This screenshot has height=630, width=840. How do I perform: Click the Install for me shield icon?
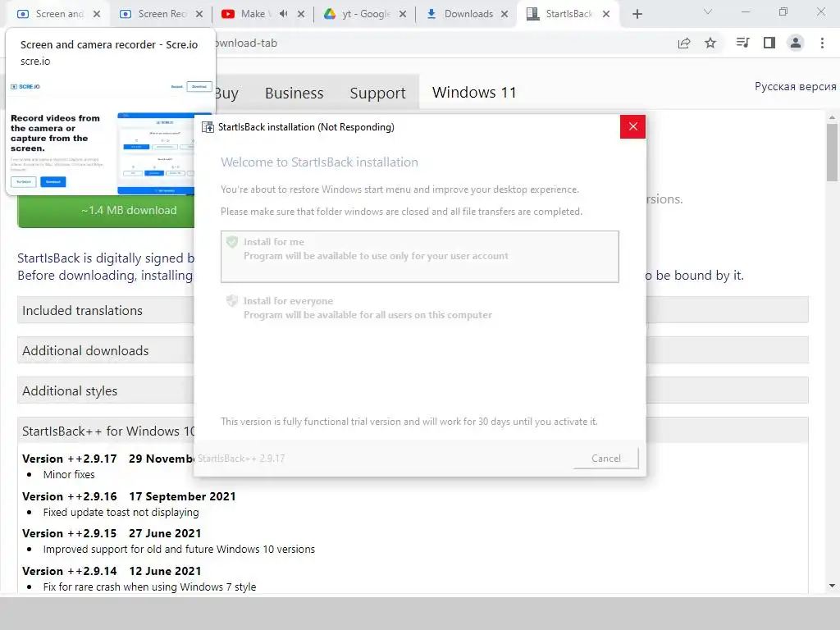[232, 242]
